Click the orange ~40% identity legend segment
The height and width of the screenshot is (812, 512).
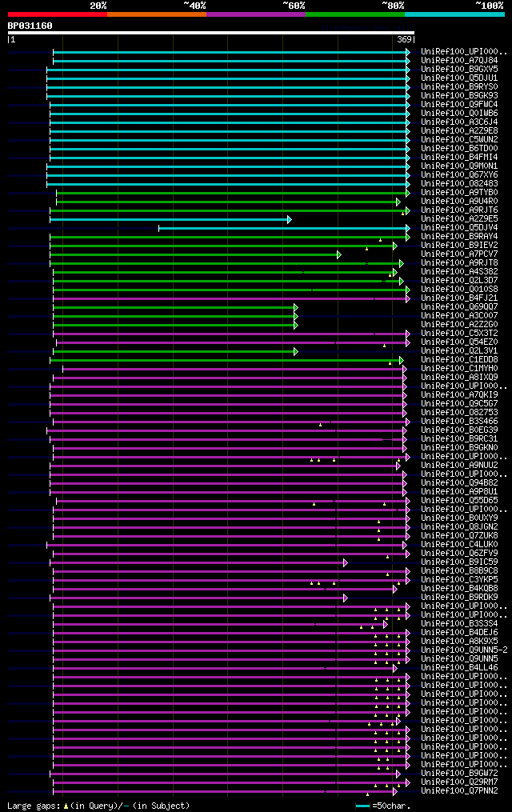[157, 14]
